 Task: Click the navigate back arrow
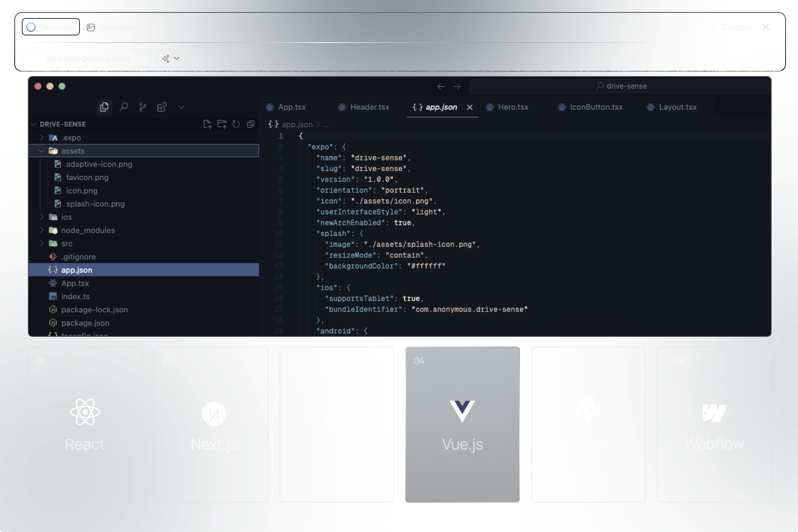coord(441,87)
